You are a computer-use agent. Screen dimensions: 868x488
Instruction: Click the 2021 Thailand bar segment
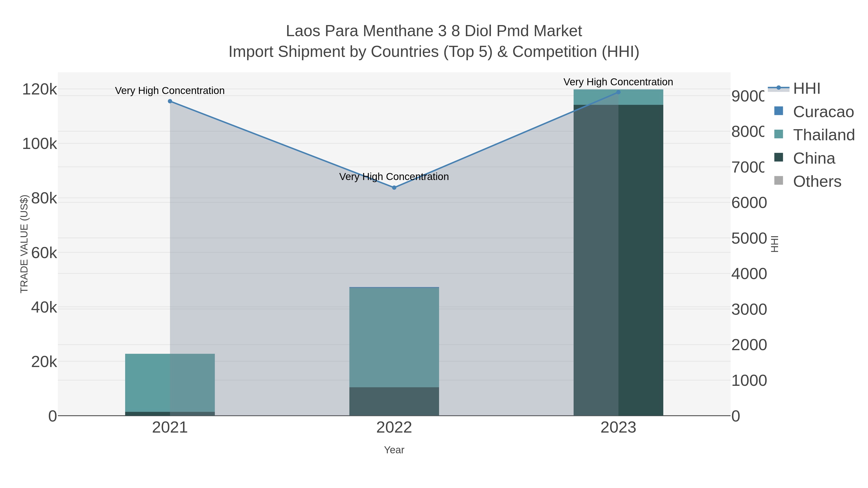[170, 383]
